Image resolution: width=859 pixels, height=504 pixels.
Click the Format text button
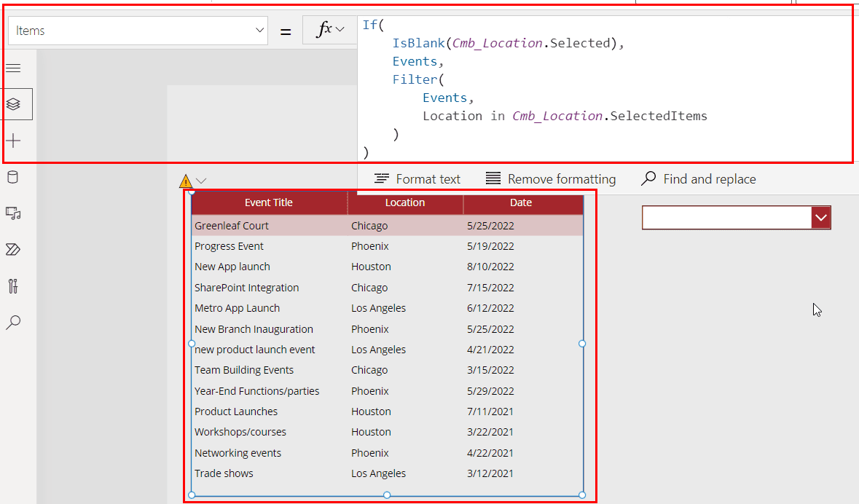[x=417, y=178]
